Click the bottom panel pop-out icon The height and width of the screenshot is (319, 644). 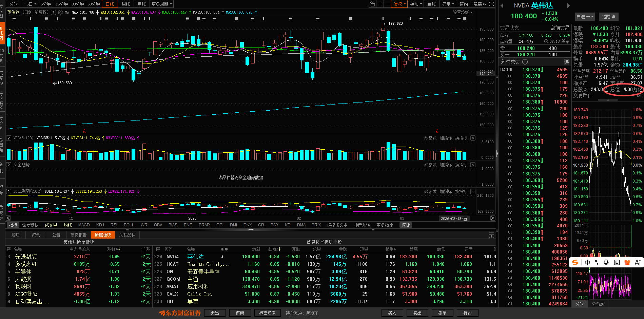[491, 235]
